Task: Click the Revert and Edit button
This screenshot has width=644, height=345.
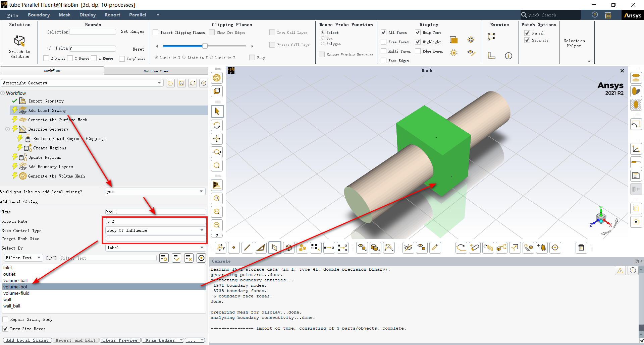Action: [x=75, y=340]
